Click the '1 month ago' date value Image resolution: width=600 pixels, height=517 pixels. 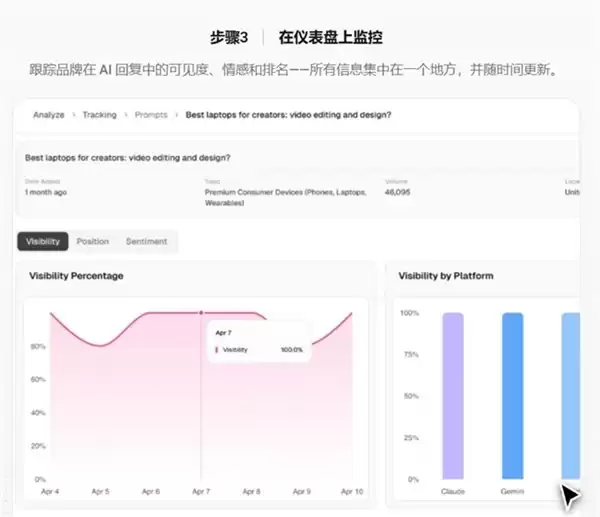[46, 192]
